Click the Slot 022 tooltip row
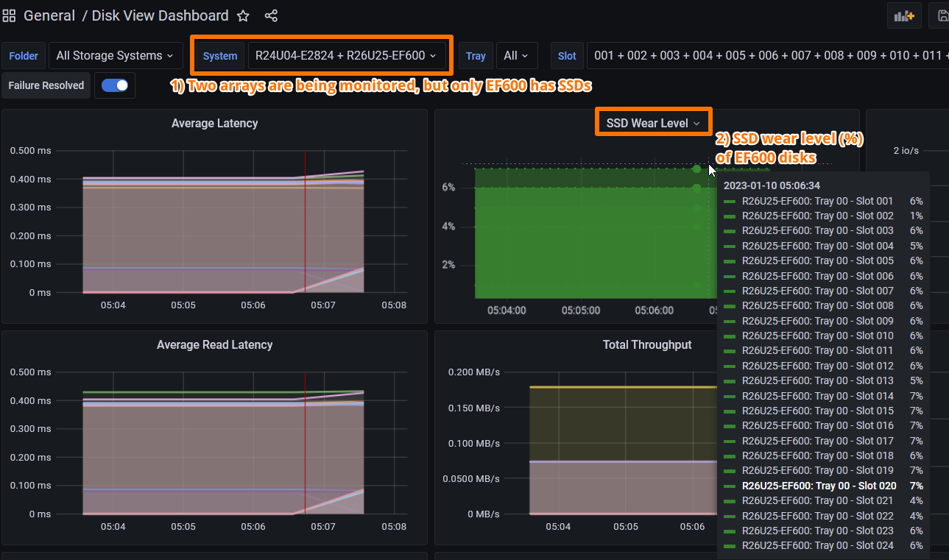 click(x=823, y=516)
